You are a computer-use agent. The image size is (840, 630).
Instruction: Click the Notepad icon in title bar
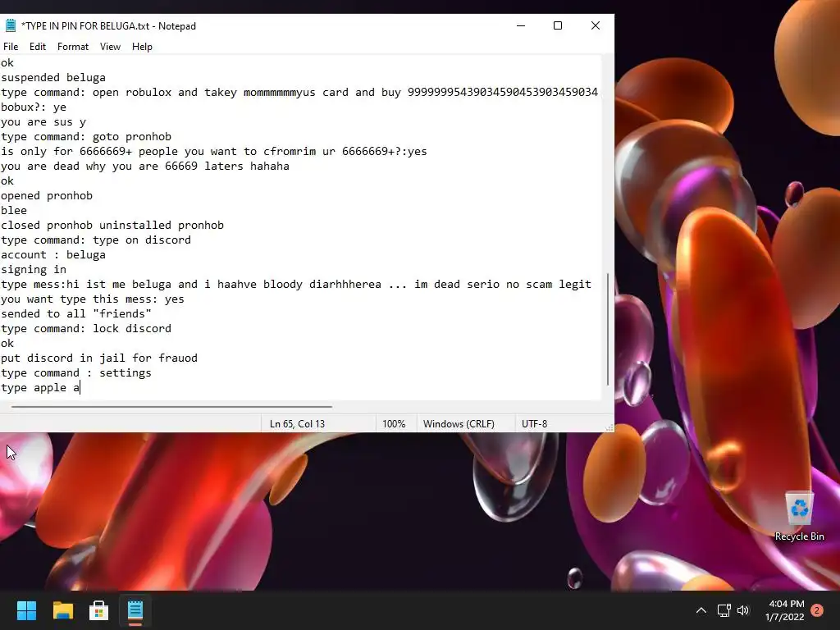coord(10,25)
